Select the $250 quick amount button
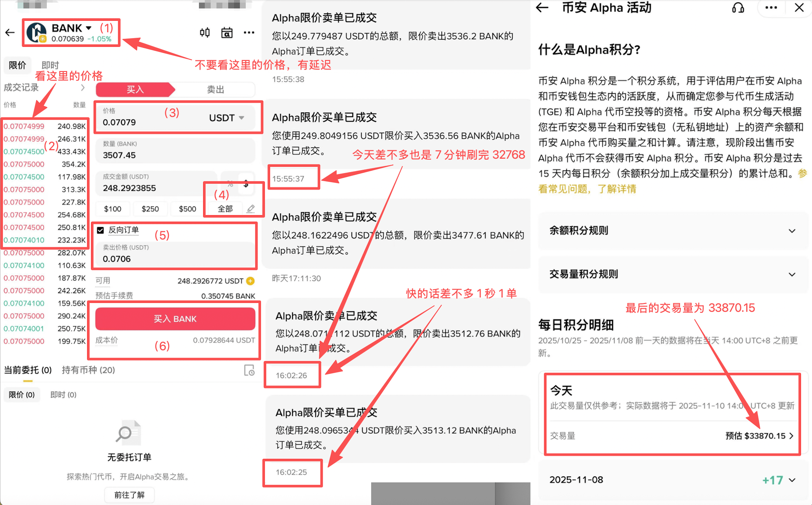Viewport: 812px width, 505px height. (150, 209)
